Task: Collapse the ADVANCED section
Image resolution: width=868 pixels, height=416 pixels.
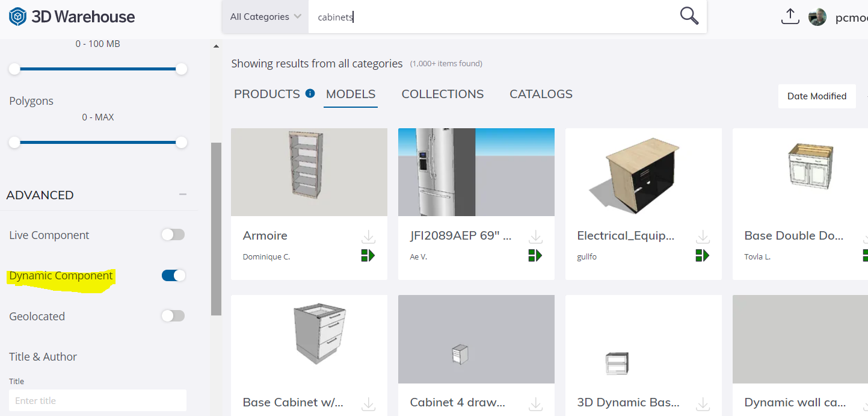Action: [183, 194]
